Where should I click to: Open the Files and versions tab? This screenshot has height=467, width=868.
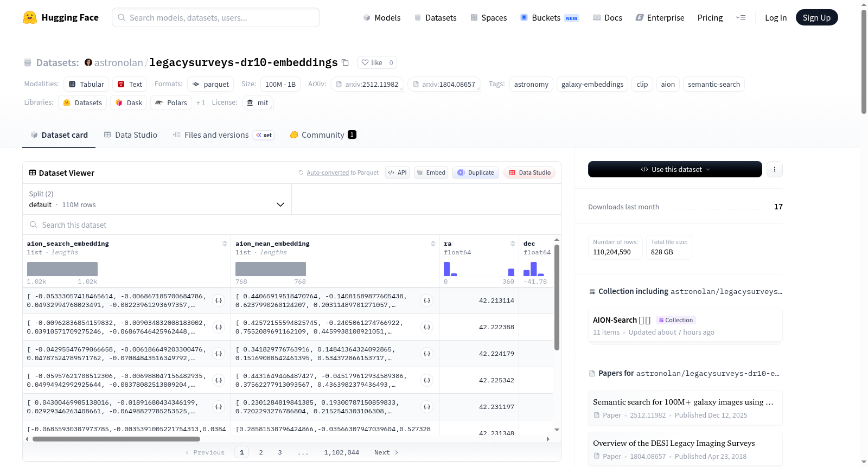(224, 135)
